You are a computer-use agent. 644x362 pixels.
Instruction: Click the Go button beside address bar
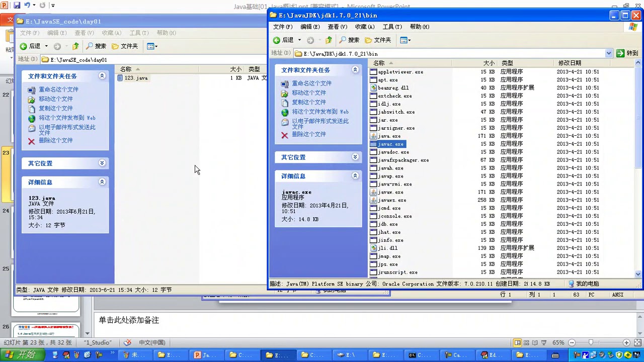click(628, 53)
